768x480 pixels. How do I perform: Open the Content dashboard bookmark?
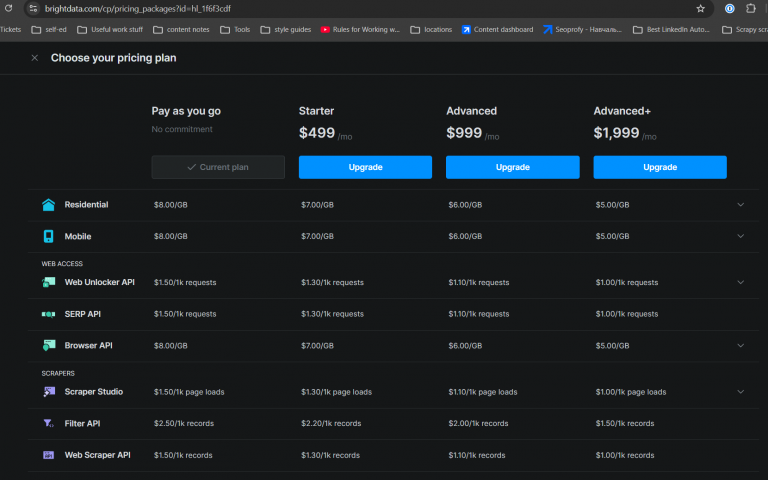click(x=498, y=29)
